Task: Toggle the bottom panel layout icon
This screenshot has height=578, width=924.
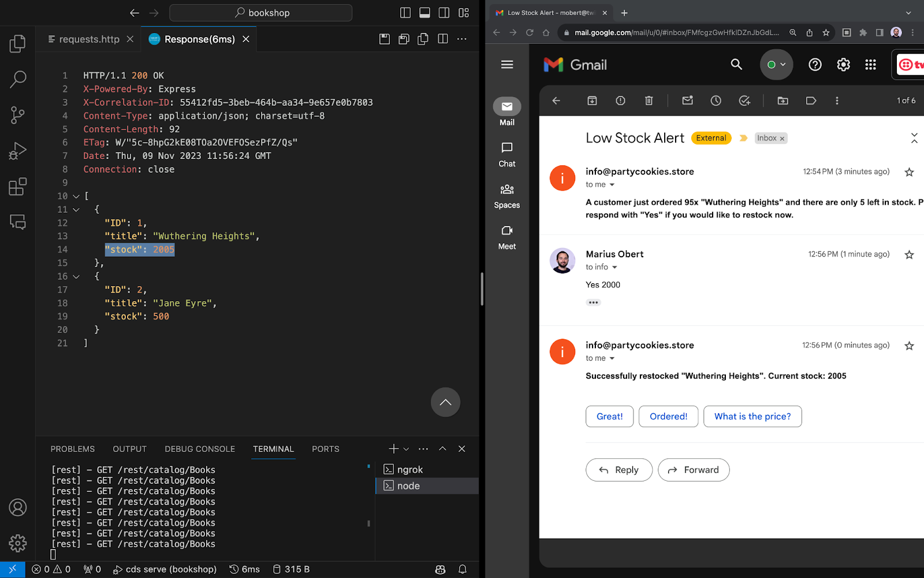Action: (x=424, y=13)
